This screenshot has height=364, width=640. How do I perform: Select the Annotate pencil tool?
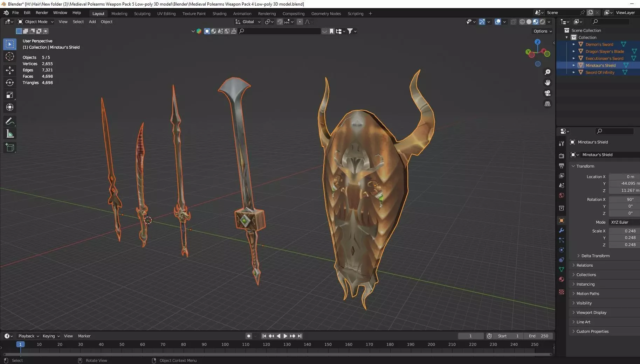pos(10,121)
